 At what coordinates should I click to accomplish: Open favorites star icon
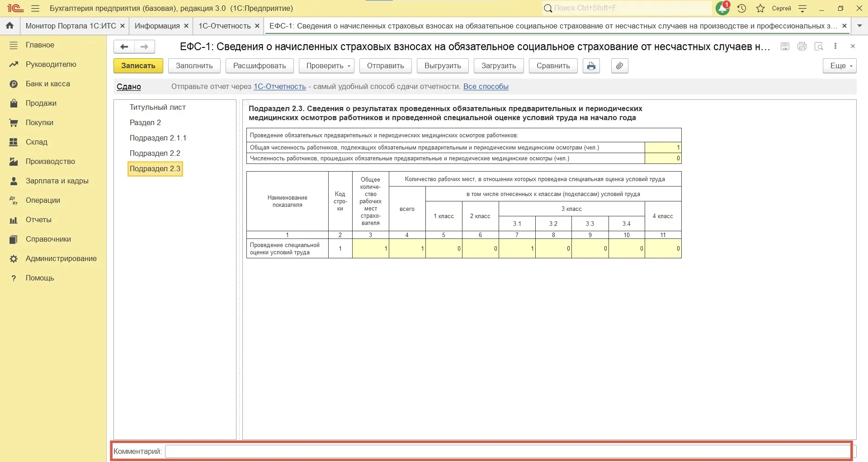(760, 8)
